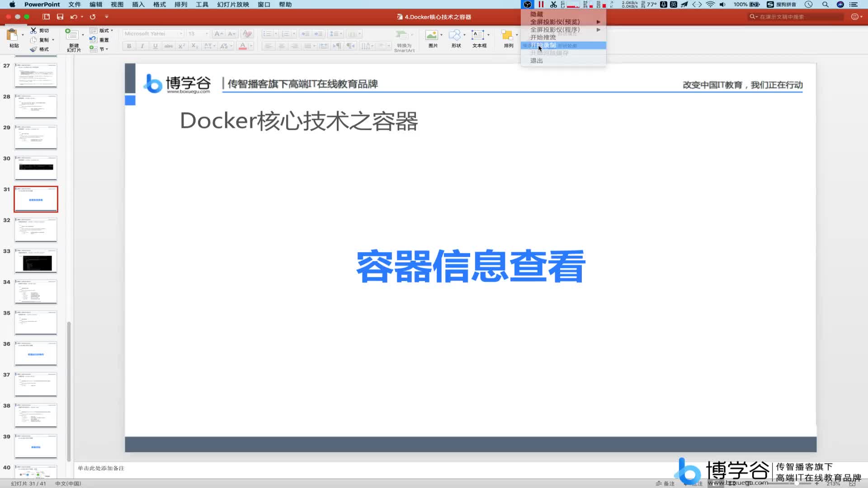The image size is (868, 488).
Task: Decrease list indent level icon
Action: (306, 34)
